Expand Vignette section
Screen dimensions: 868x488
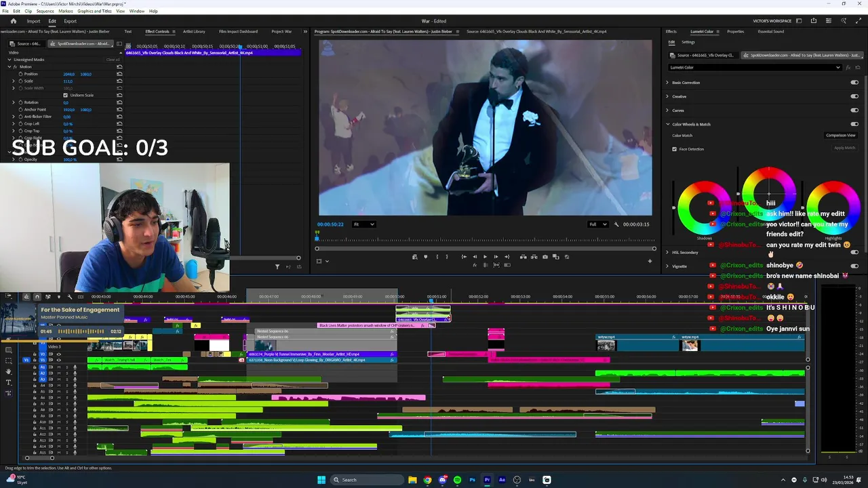click(667, 266)
